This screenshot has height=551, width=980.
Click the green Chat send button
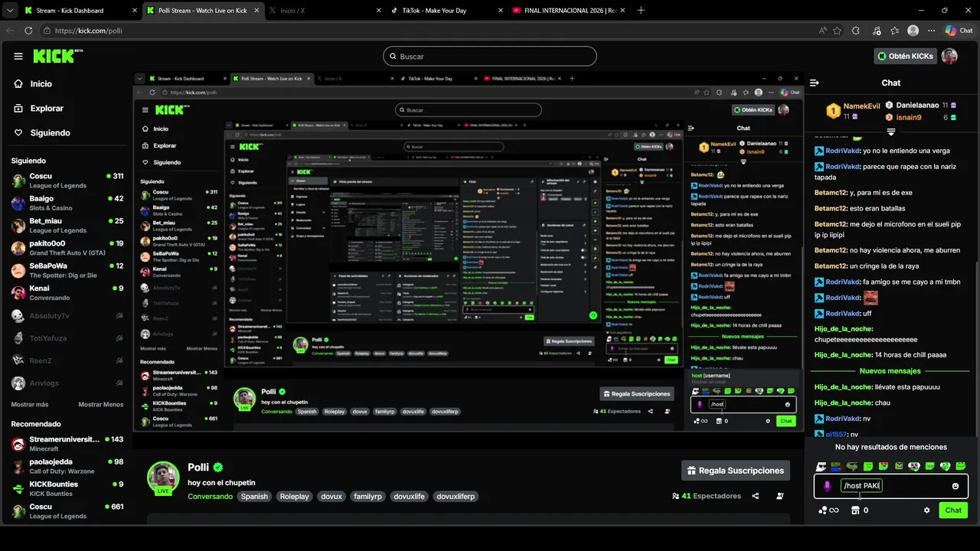point(953,510)
